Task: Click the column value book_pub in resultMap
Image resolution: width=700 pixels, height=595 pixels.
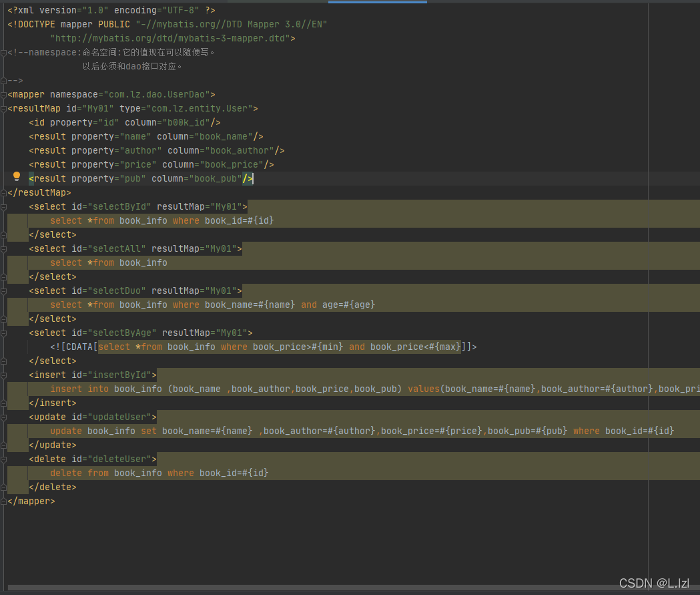Action: click(x=215, y=179)
